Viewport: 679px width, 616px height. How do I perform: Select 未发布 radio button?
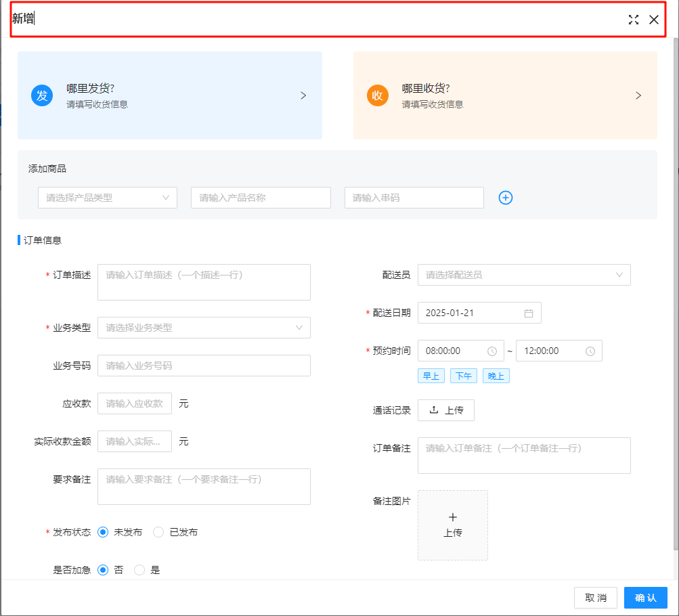point(103,532)
